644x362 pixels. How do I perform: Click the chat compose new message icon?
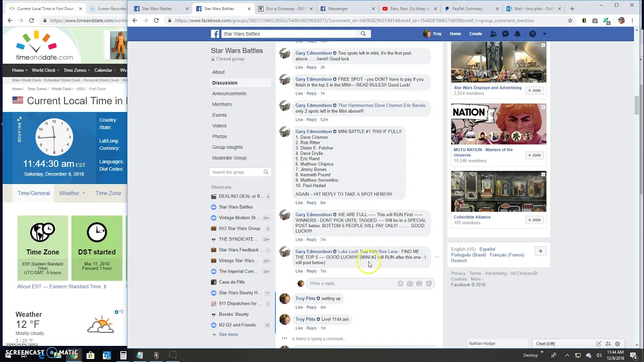point(599,344)
